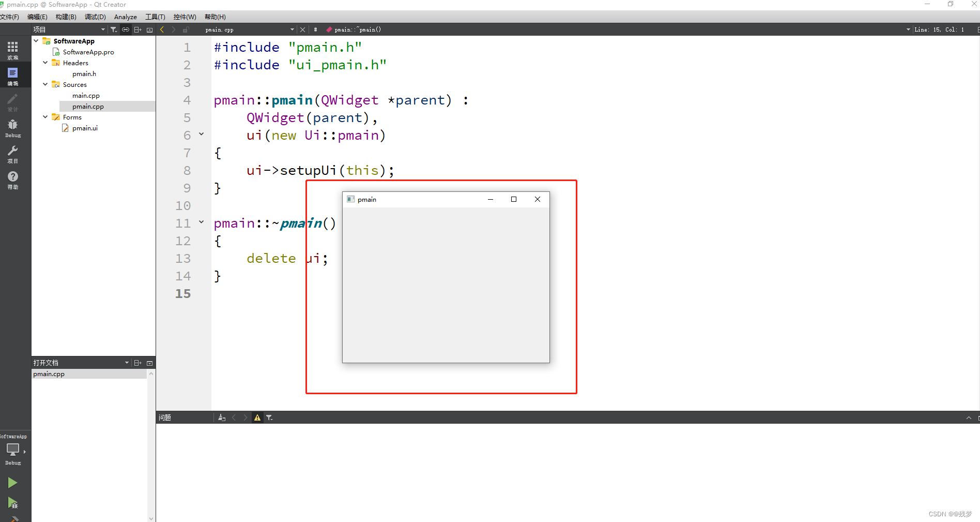Fold the destructor at line 11
Viewport: 980px width, 522px height.
tap(202, 222)
